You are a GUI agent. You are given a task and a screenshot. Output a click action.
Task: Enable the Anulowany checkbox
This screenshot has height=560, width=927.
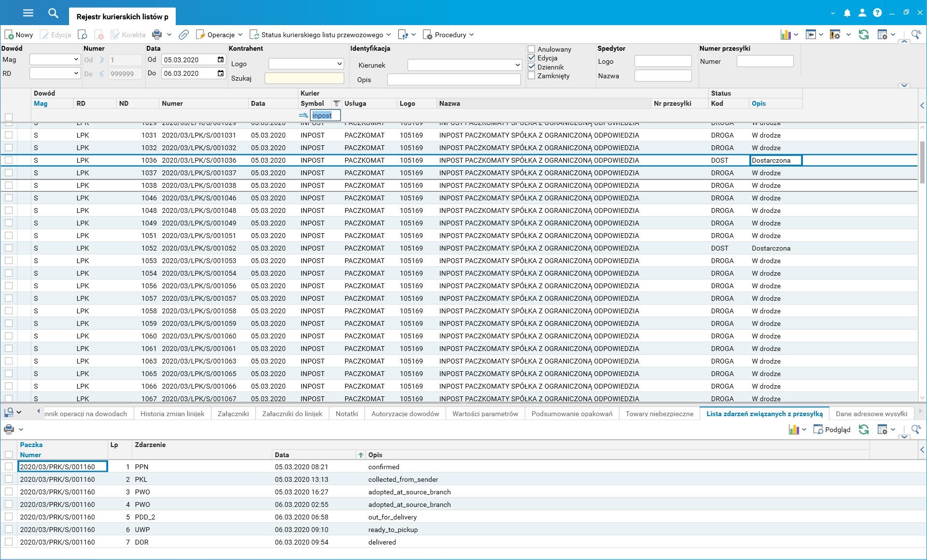pos(532,49)
